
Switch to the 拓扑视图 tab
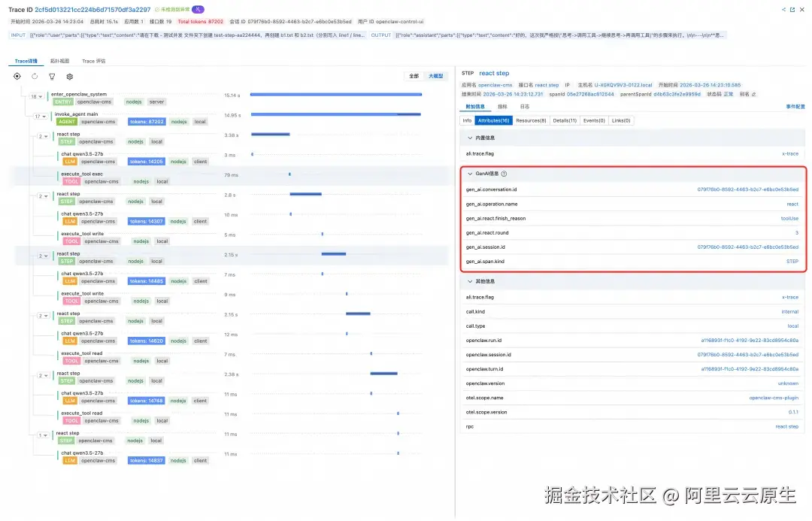click(59, 61)
